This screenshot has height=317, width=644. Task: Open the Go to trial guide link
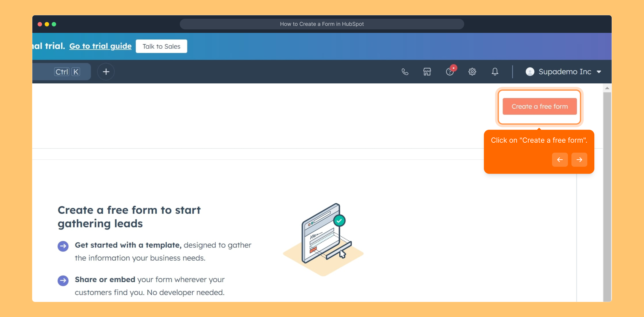(x=100, y=46)
